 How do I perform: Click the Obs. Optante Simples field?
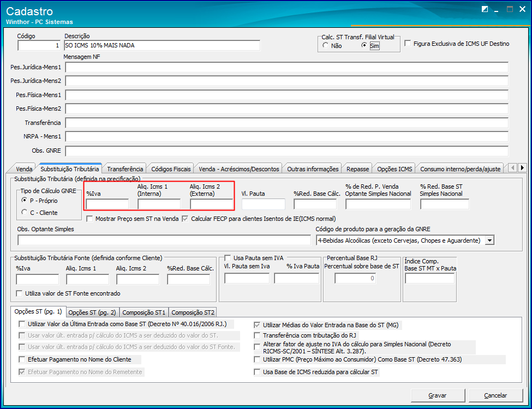coord(164,240)
